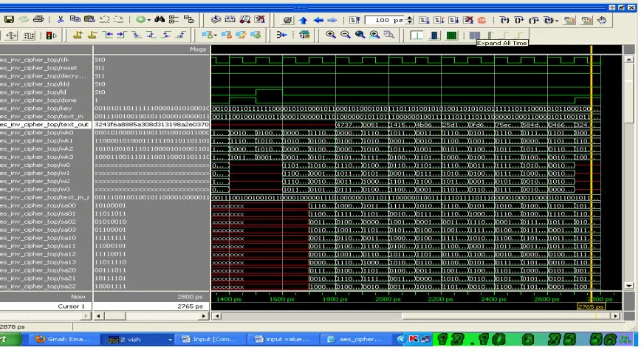Screen dimensions: 644x353
Task: Click the solid green wave format icon
Action: point(451,35)
